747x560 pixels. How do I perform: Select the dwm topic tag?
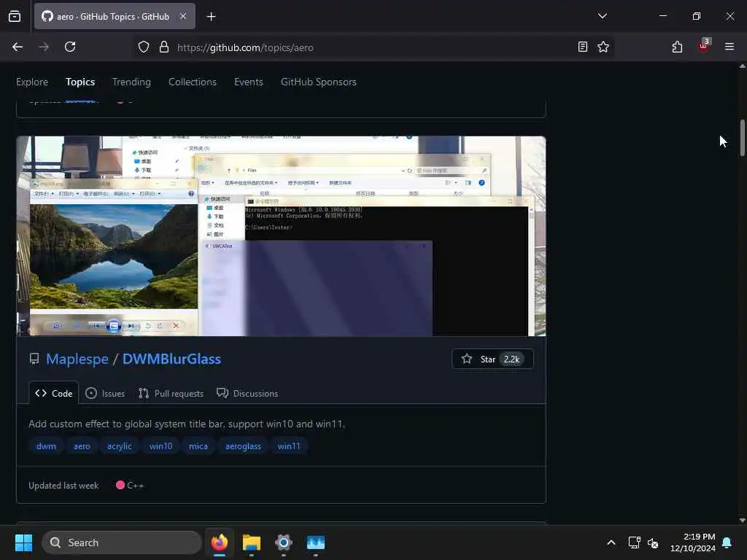[46, 446]
